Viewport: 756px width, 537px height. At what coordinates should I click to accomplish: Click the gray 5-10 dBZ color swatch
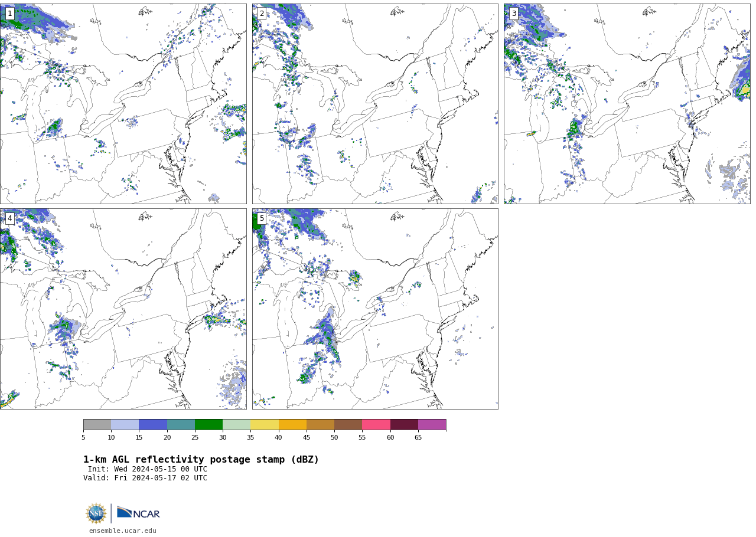[97, 425]
